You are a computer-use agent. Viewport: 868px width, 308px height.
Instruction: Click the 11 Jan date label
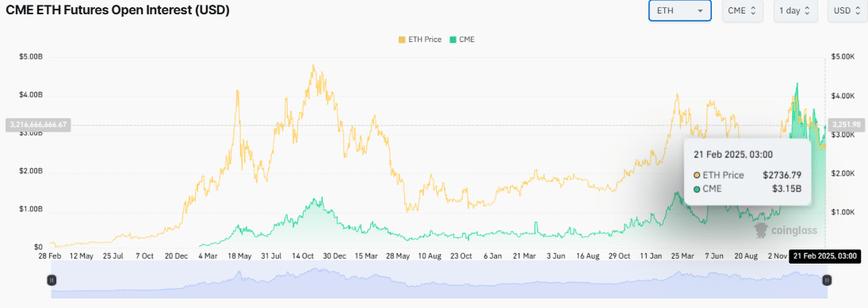point(651,256)
